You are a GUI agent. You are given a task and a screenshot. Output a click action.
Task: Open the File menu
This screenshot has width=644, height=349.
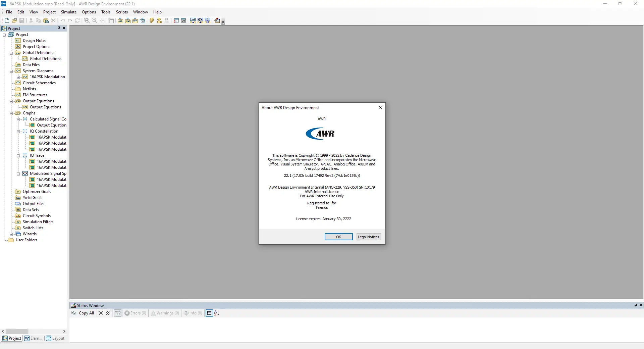(x=9, y=12)
